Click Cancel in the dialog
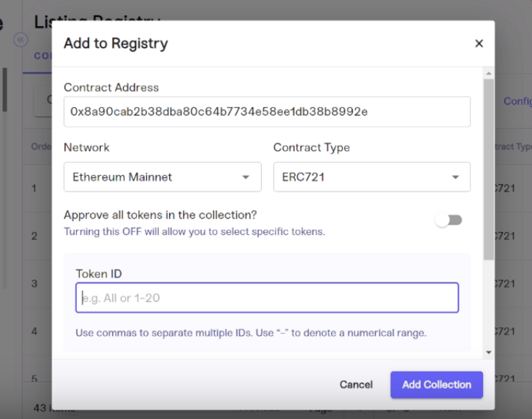 [356, 385]
